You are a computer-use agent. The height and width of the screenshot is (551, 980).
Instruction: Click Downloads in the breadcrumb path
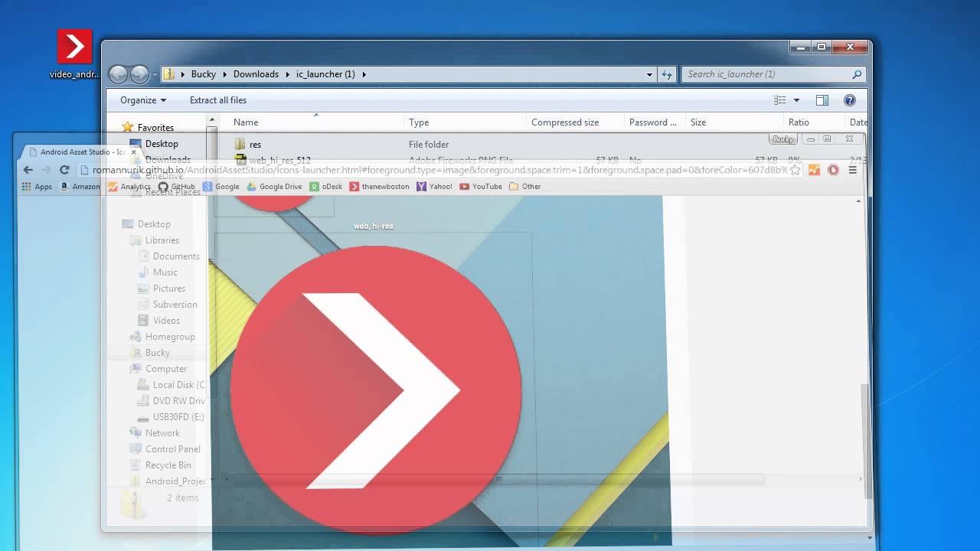[256, 73]
